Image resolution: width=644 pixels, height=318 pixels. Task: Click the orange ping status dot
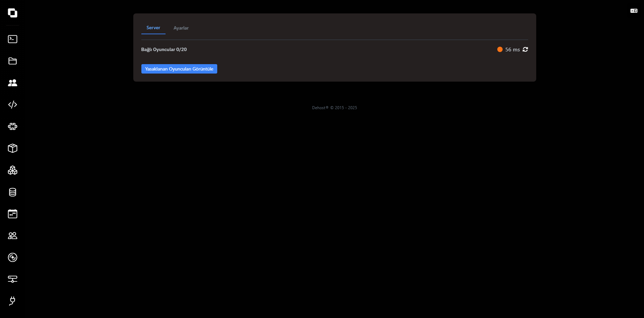[500, 49]
